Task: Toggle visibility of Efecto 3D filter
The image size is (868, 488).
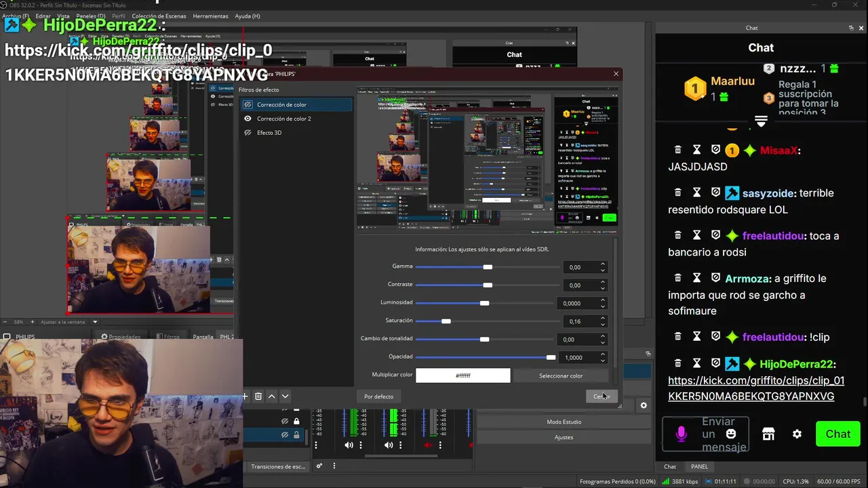Action: tap(248, 133)
